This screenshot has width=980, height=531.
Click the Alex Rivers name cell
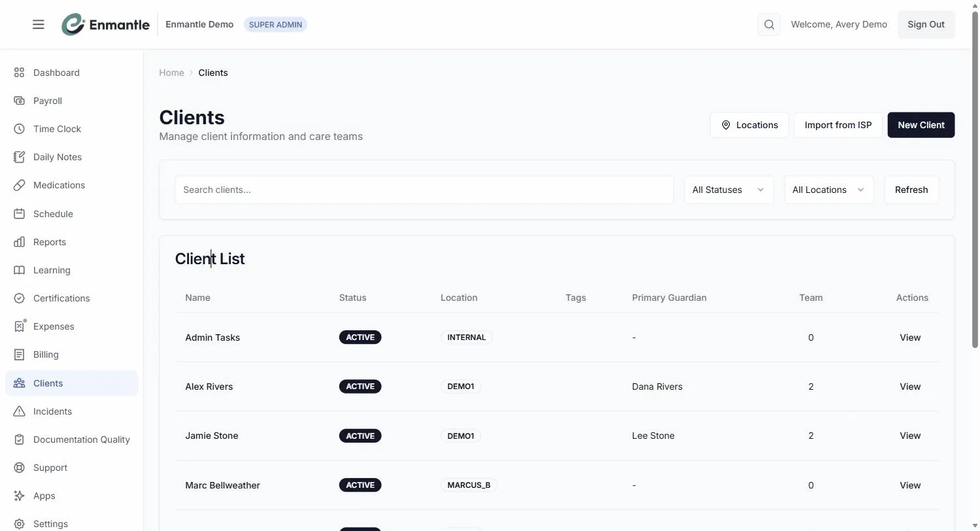tap(209, 386)
